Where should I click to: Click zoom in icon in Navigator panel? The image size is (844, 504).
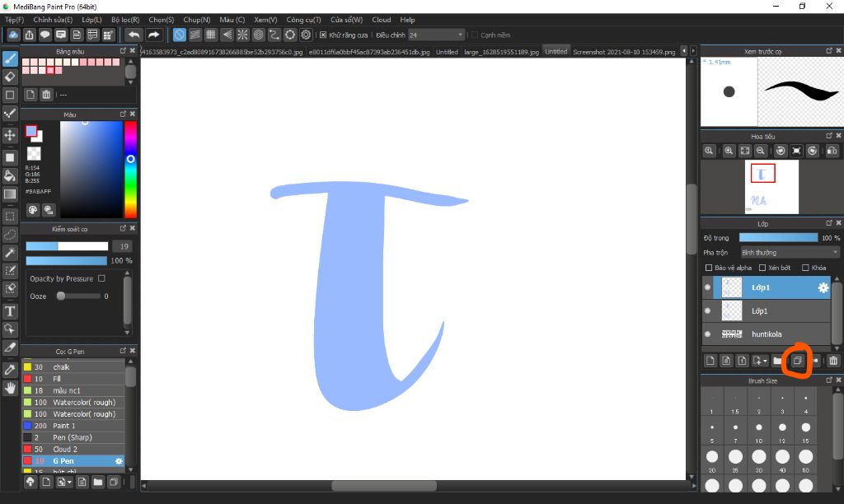point(729,152)
